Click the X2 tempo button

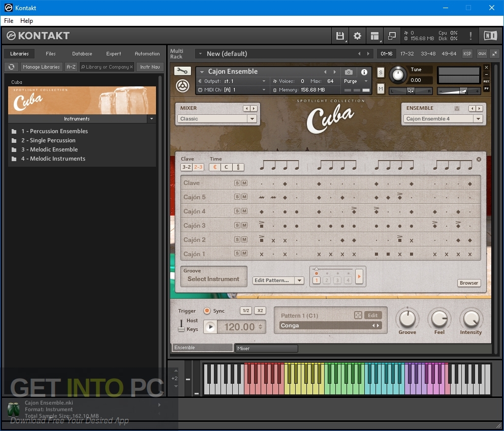[260, 311]
